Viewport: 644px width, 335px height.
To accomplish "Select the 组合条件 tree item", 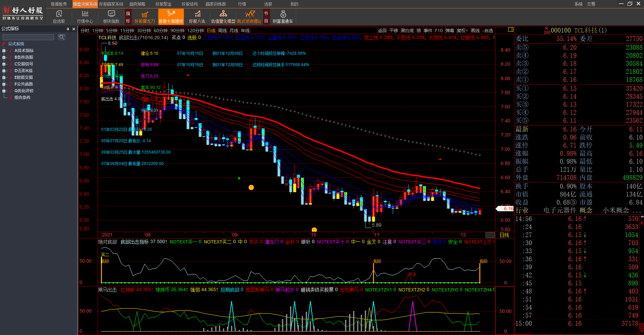I will (x=22, y=98).
